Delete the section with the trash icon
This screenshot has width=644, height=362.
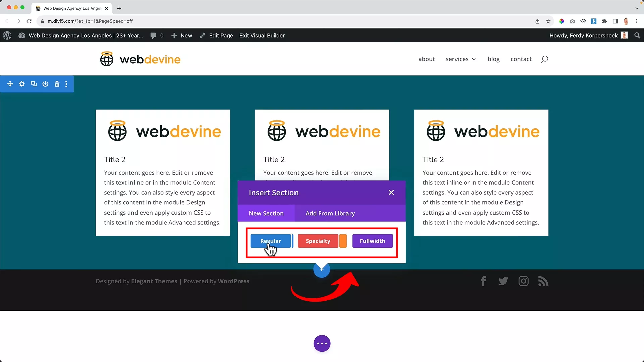(x=57, y=84)
